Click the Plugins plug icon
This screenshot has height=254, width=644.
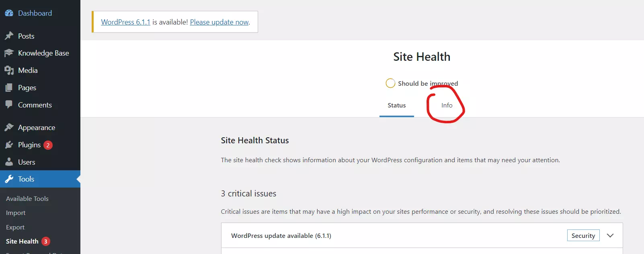(x=9, y=145)
